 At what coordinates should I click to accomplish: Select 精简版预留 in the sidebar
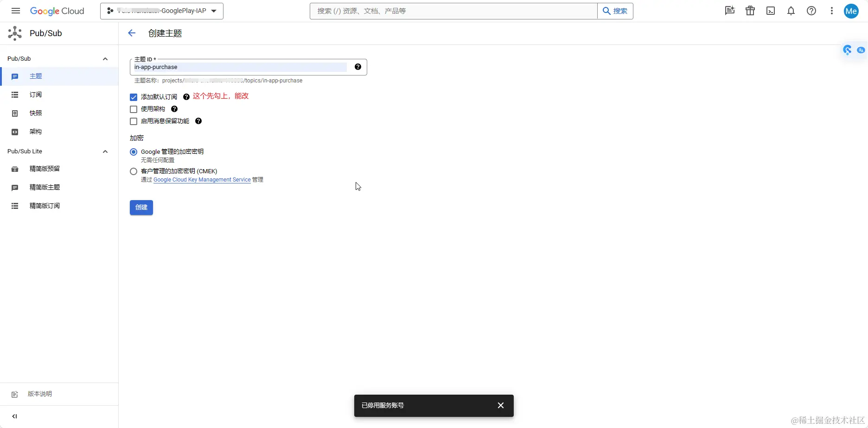click(x=59, y=169)
